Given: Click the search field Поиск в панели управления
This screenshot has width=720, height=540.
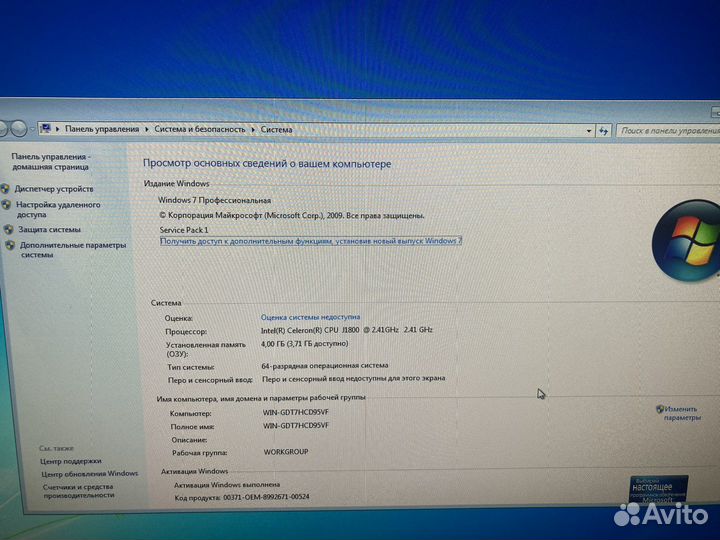Looking at the screenshot, I should 669,131.
